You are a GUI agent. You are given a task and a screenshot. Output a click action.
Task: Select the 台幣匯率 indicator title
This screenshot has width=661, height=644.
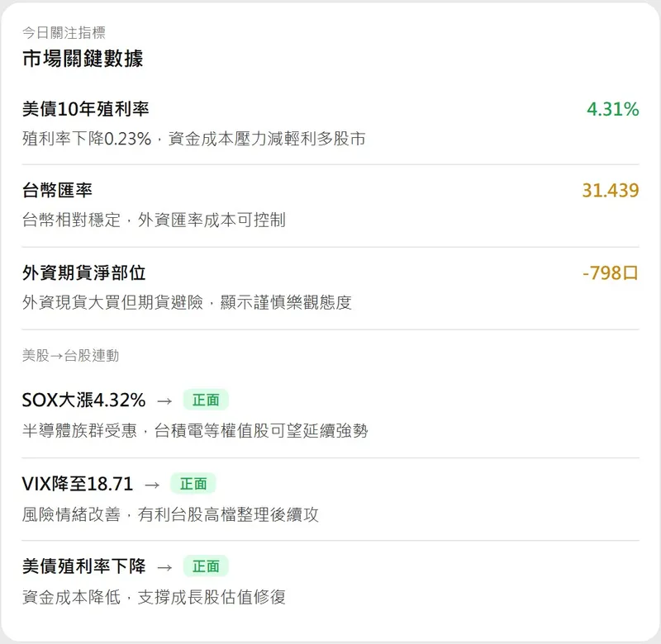pos(57,191)
